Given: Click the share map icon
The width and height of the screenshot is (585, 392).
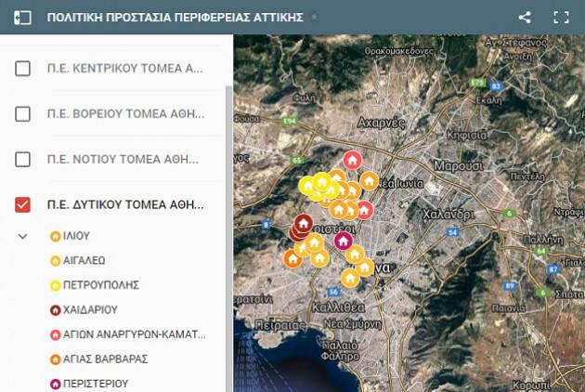Looking at the screenshot, I should pyautogui.click(x=525, y=17).
